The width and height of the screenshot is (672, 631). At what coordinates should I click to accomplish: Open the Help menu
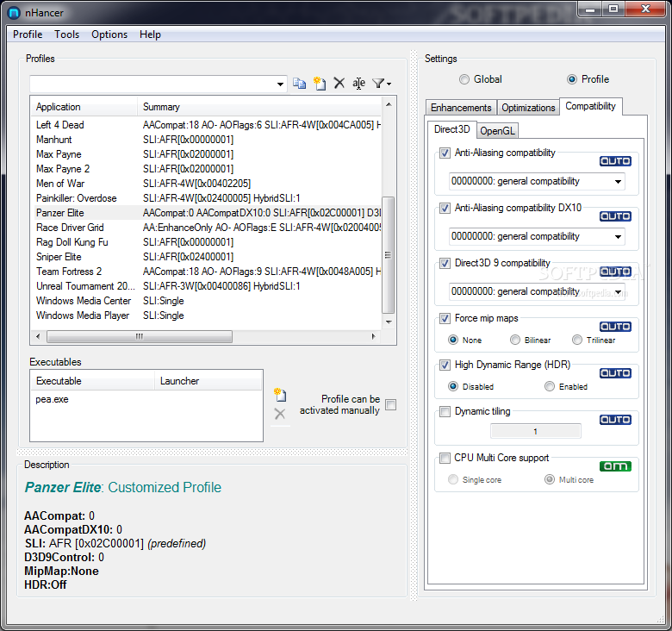point(150,34)
